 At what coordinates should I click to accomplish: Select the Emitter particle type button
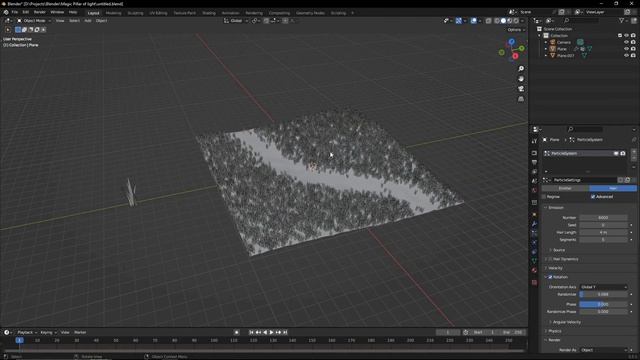coord(565,188)
